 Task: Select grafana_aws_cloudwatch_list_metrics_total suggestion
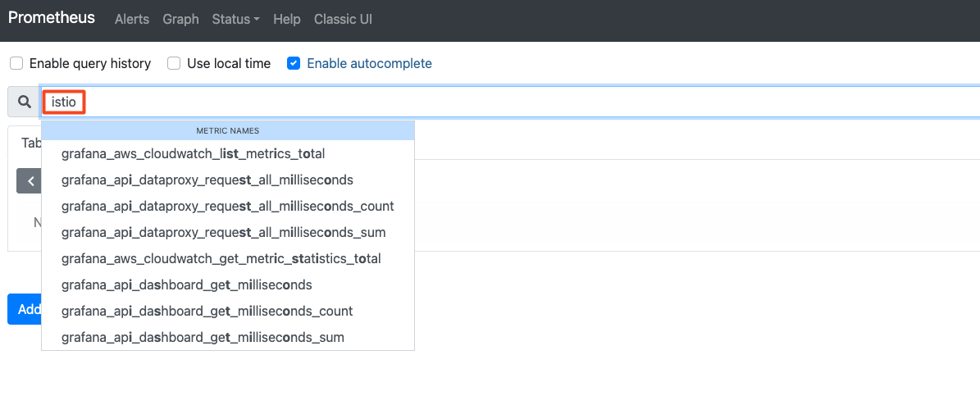point(194,153)
